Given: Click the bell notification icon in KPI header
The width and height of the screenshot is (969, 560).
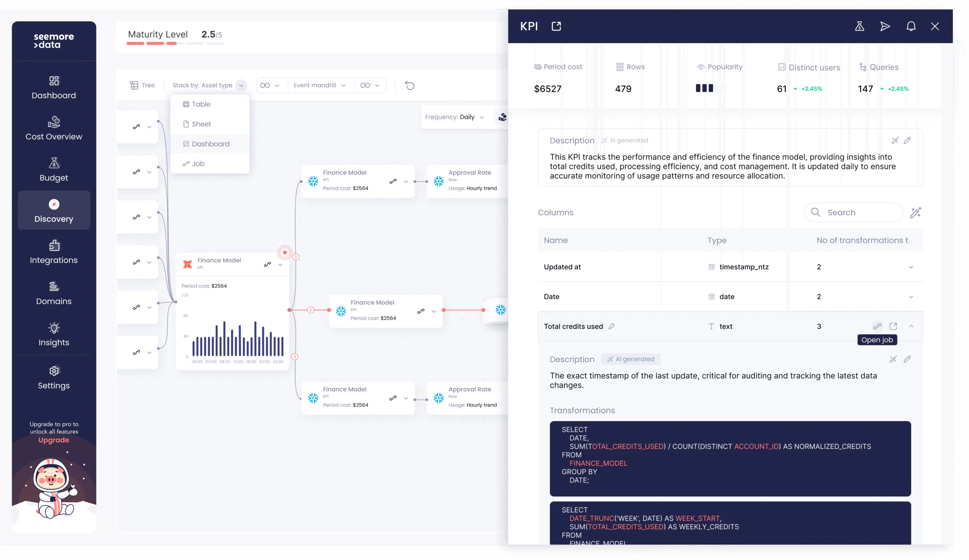Looking at the screenshot, I should pos(911,26).
